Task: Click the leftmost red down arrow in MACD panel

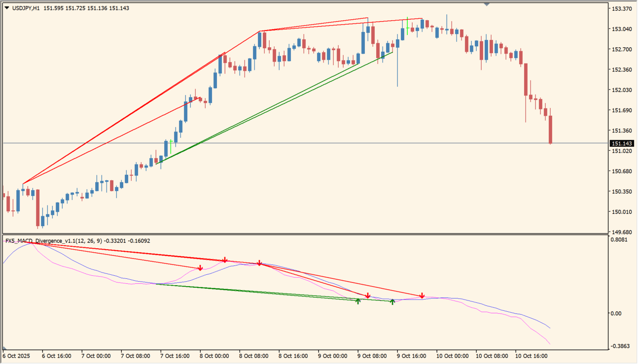Action: tap(200, 268)
